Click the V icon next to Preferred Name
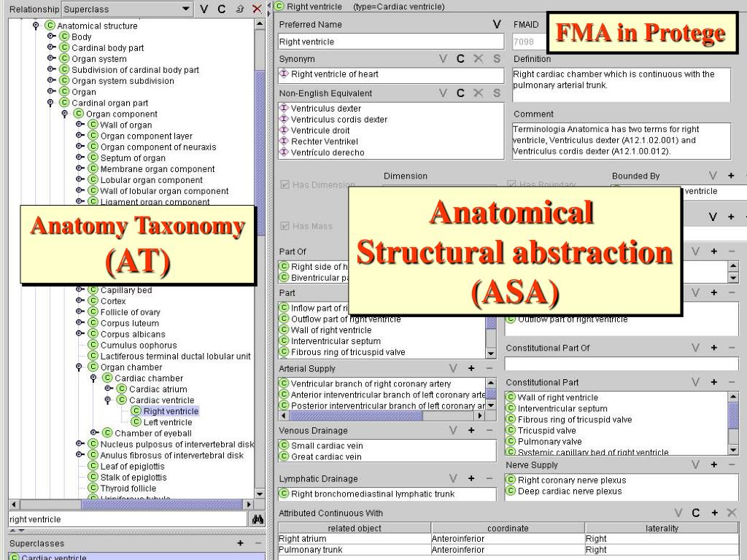This screenshot has height=560, width=747. click(x=497, y=24)
